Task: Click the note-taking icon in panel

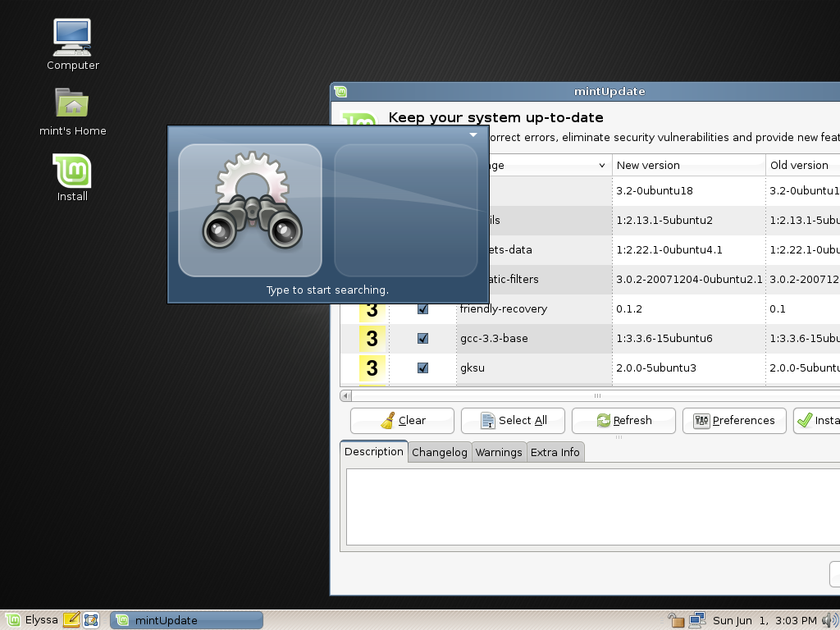Action: point(72,620)
